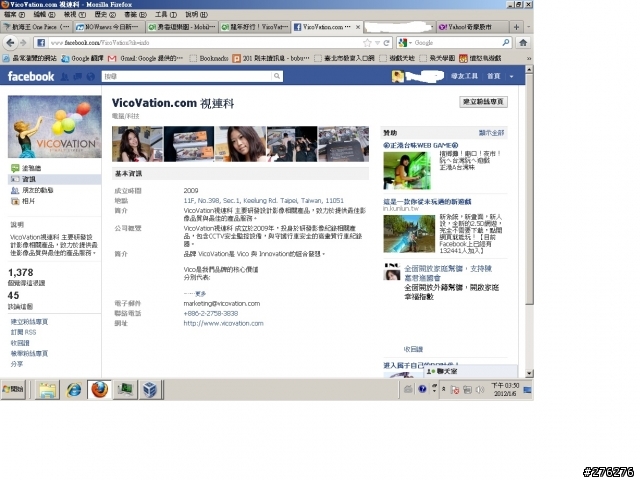640x480 pixels.
Task: Open Facebook messages icon
Action: [x=78, y=76]
